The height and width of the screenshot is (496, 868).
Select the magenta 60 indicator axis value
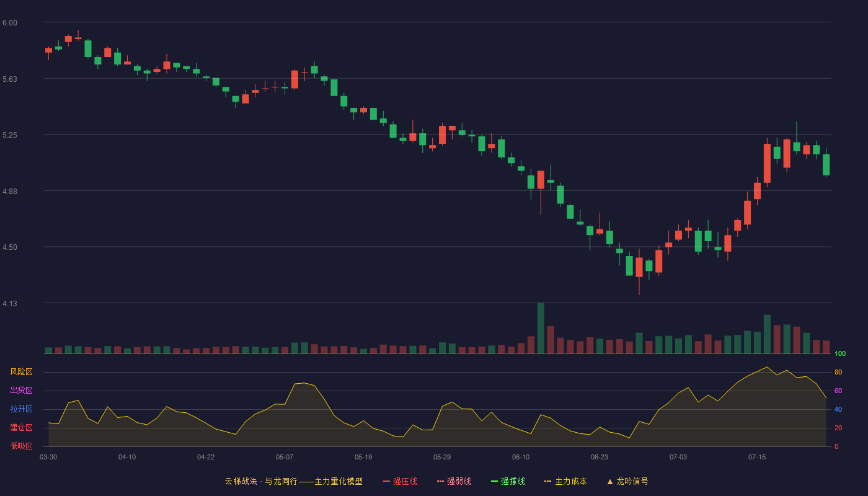tap(838, 391)
